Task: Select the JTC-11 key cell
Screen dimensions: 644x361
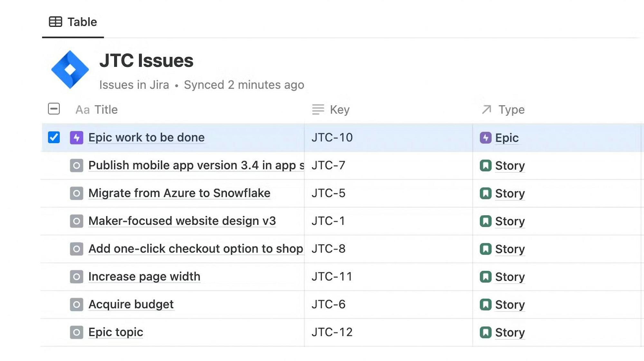Action: pos(388,277)
